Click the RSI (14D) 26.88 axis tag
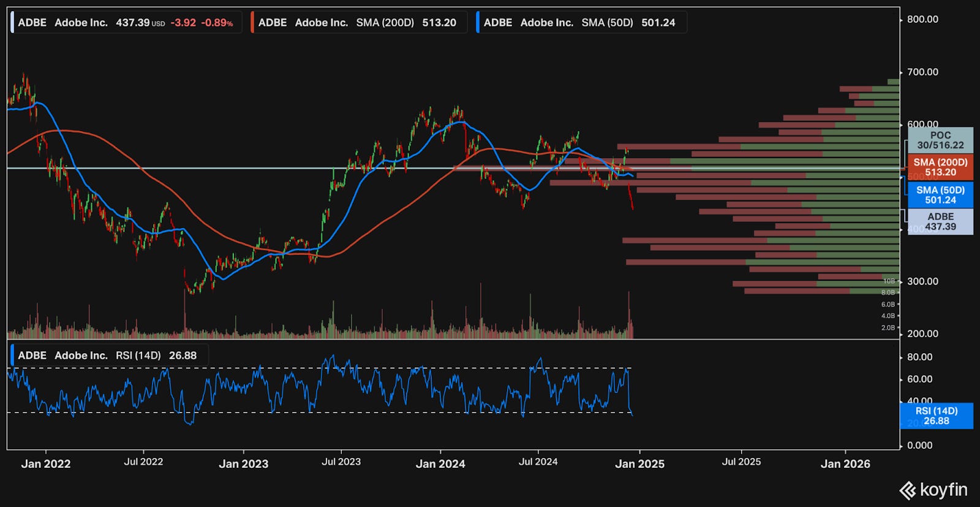980x507 pixels. pyautogui.click(x=937, y=416)
